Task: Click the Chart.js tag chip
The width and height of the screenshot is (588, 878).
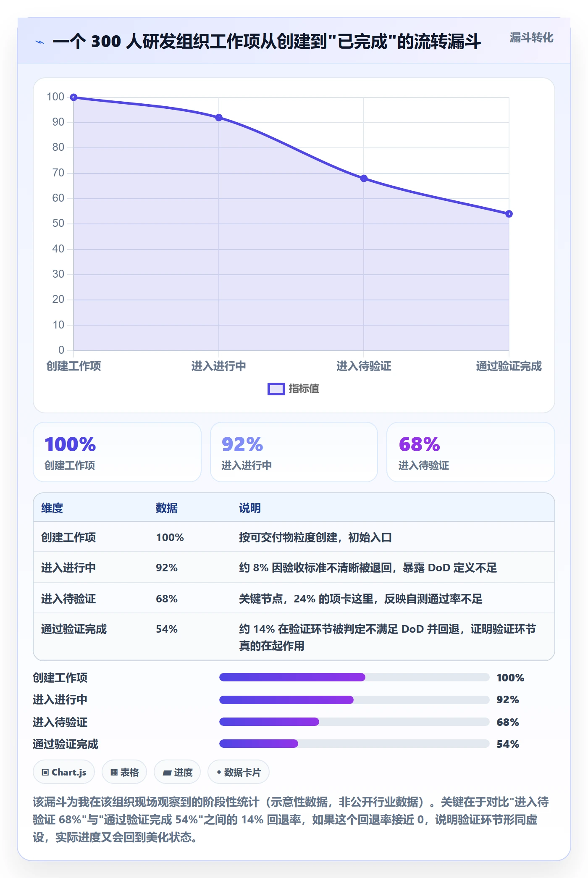Action: tap(64, 772)
